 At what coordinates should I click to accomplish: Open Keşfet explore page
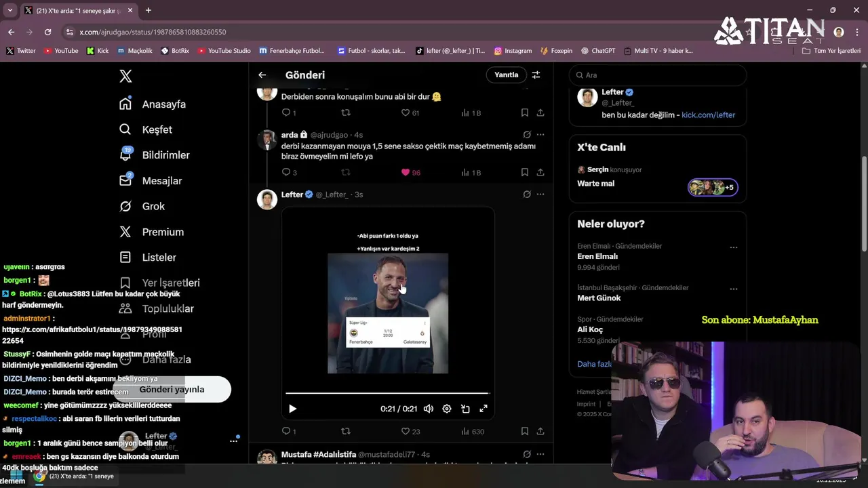coord(146,129)
